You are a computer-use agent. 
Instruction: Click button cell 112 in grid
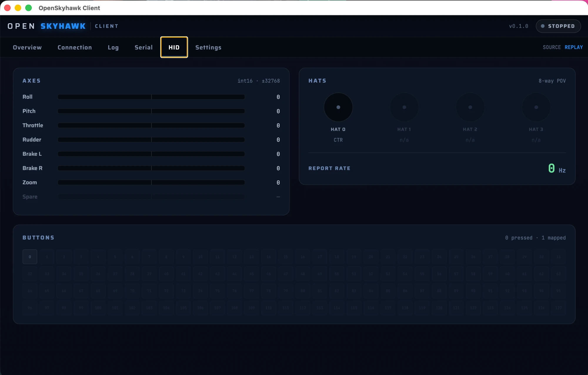pyautogui.click(x=303, y=308)
